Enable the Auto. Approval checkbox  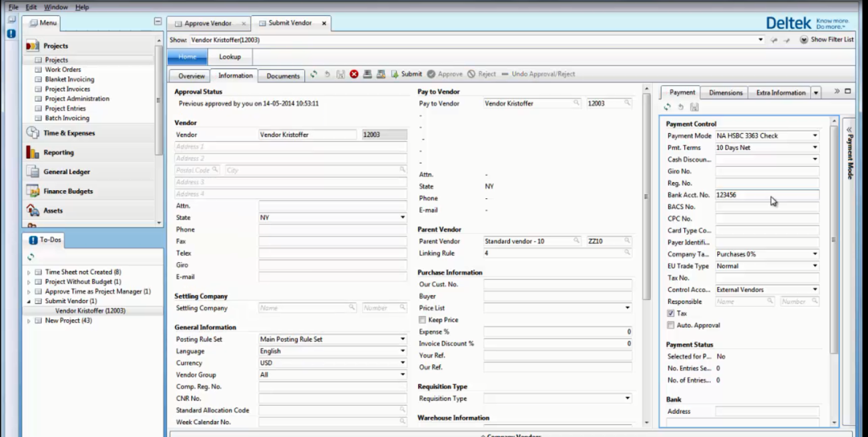pos(671,325)
